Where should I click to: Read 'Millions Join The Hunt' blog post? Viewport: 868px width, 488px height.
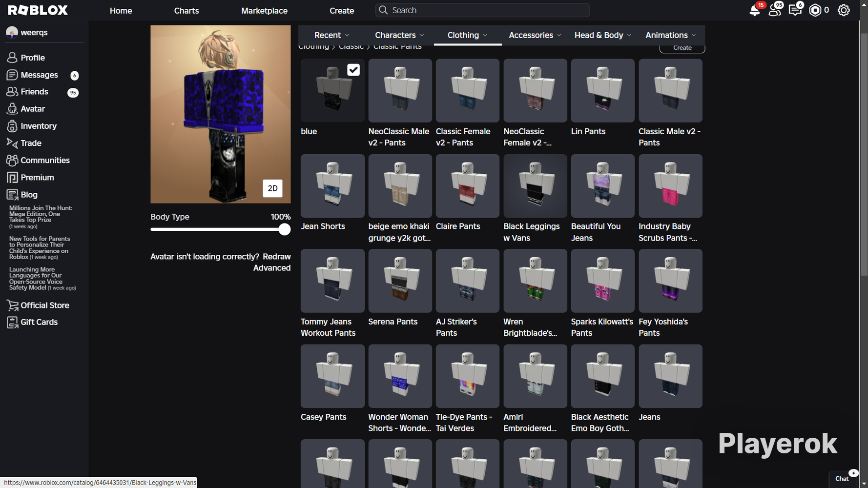[41, 217]
